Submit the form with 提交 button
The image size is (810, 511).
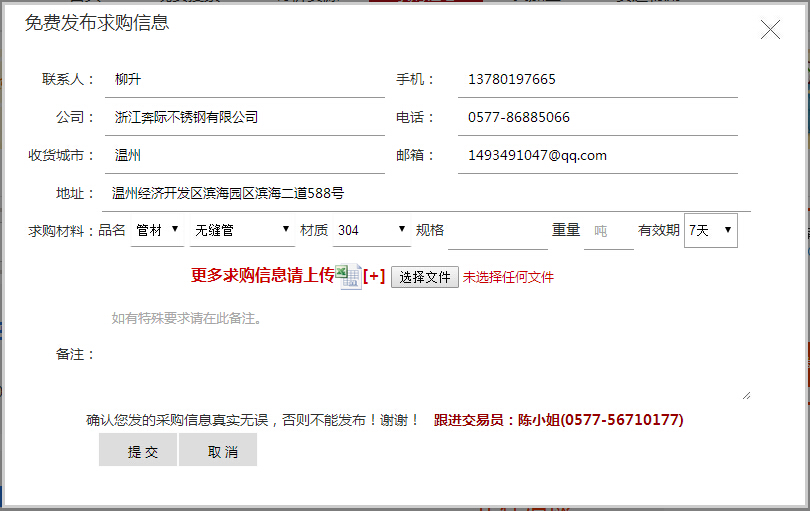point(138,451)
